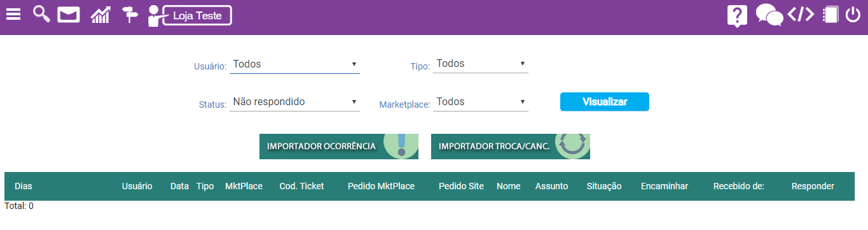Click the power logout icon
The width and height of the screenshot is (868, 230).
pos(853,15)
